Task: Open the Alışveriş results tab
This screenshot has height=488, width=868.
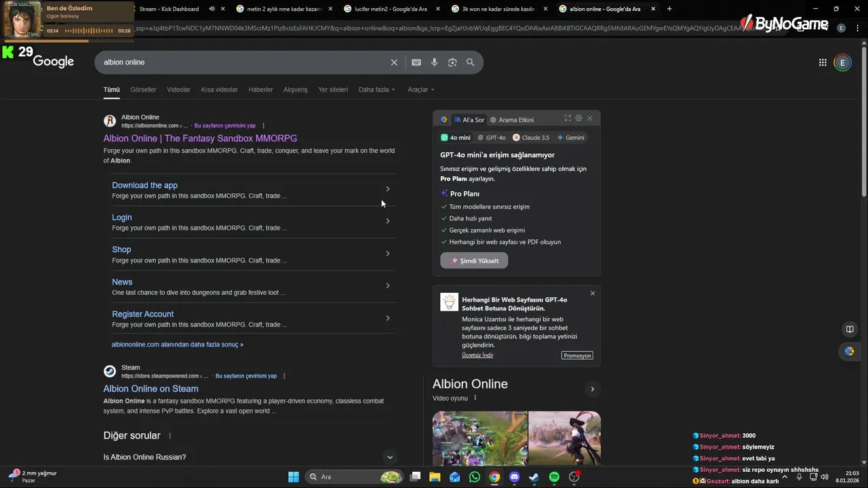Action: (x=295, y=89)
